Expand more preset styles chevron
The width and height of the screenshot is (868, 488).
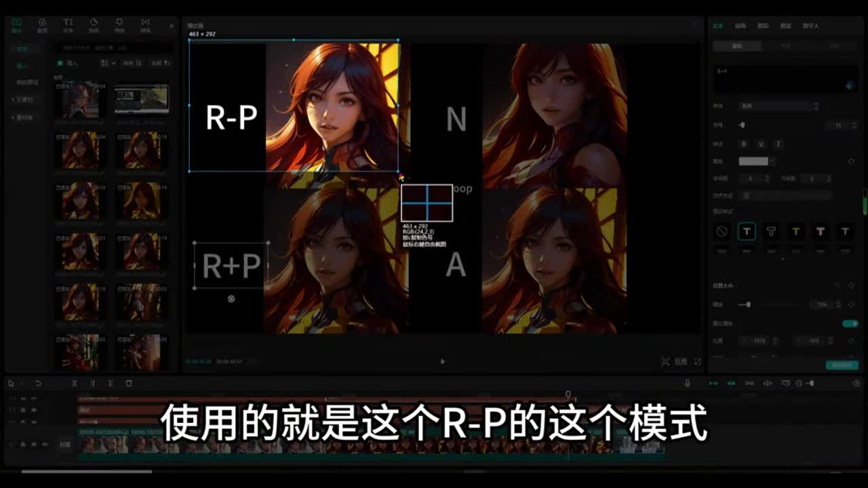783,259
